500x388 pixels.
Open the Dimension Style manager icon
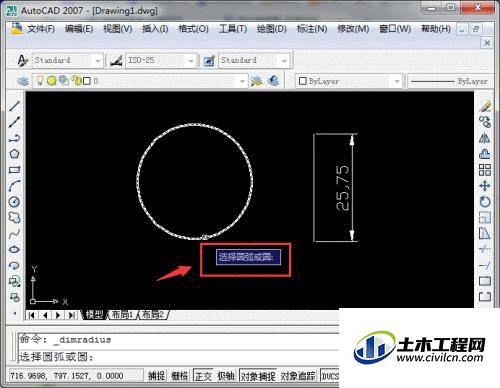[116, 61]
